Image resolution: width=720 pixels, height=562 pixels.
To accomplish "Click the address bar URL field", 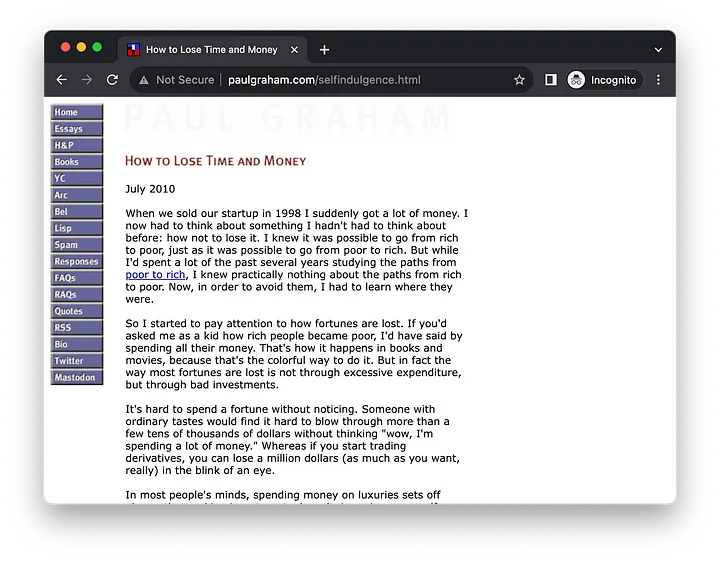I will tap(324, 80).
